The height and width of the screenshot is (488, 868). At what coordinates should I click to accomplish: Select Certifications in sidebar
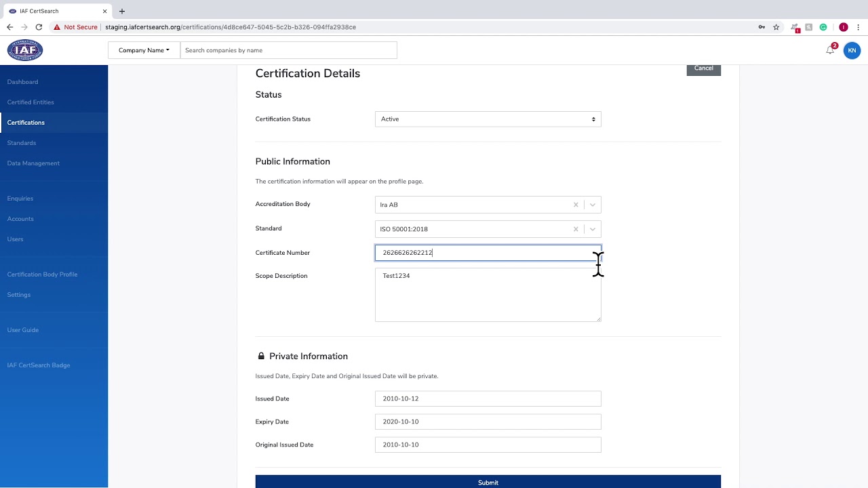coord(26,123)
